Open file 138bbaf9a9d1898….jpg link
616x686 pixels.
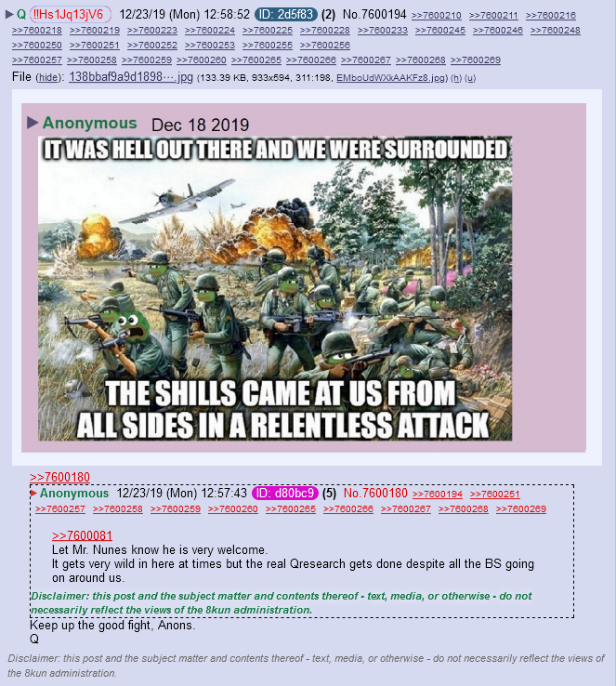131,77
